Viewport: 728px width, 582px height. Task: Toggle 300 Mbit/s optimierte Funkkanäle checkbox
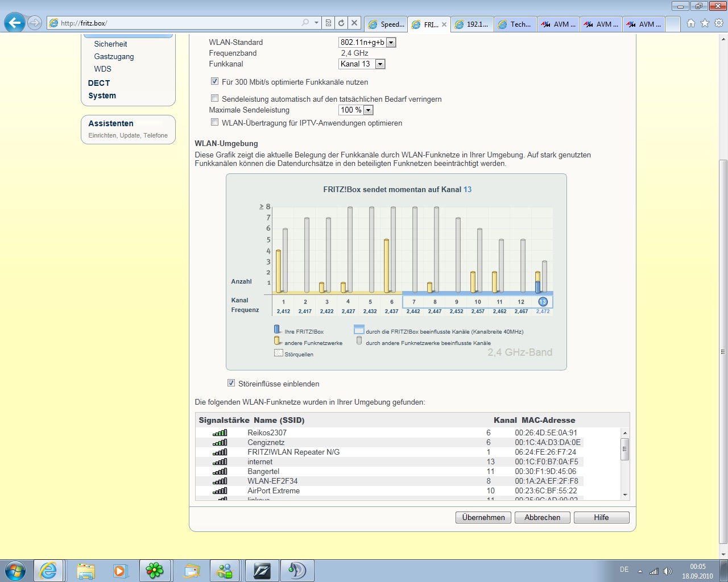point(214,81)
